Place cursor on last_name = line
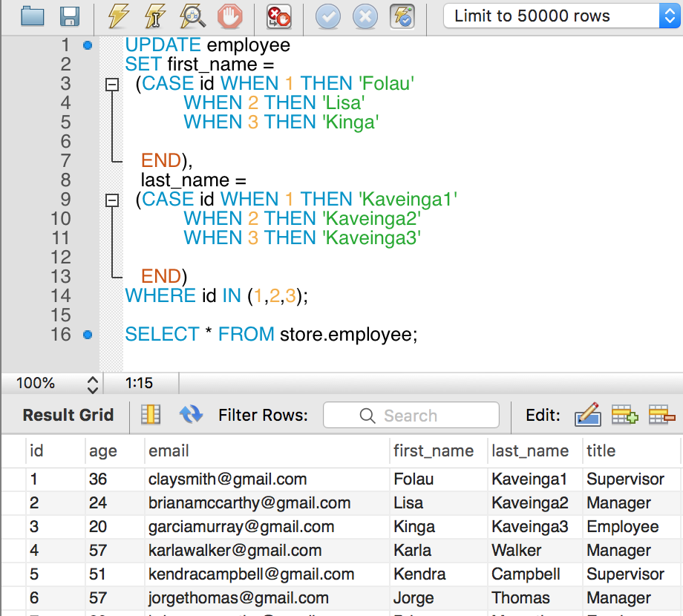 [194, 180]
